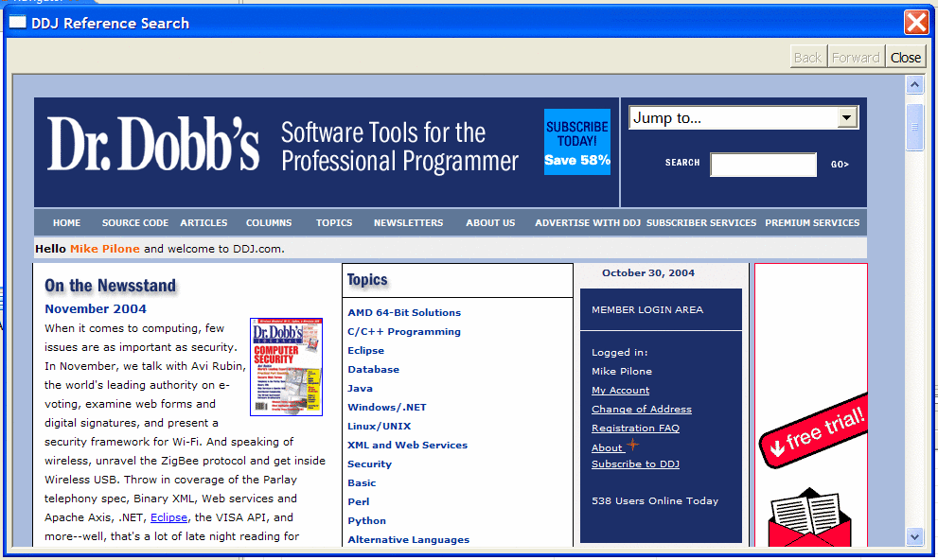Open the Eclipse link in article text
Screen dimensions: 938x560
(x=168, y=517)
